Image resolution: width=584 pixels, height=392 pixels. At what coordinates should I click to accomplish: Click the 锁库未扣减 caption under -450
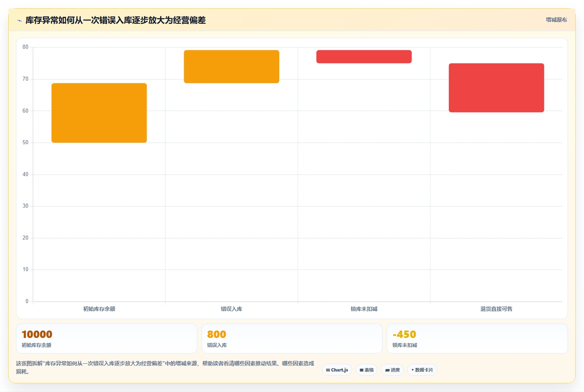tap(405, 345)
